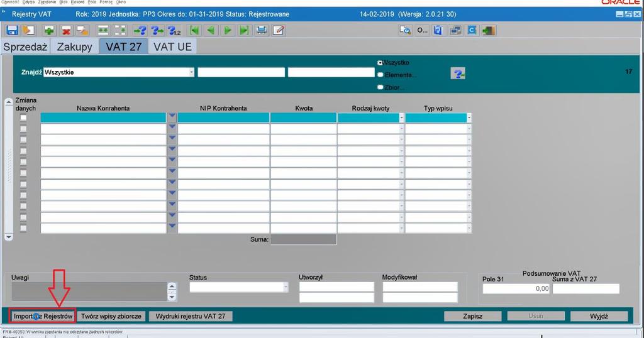Click the Zapisz button

click(x=473, y=316)
